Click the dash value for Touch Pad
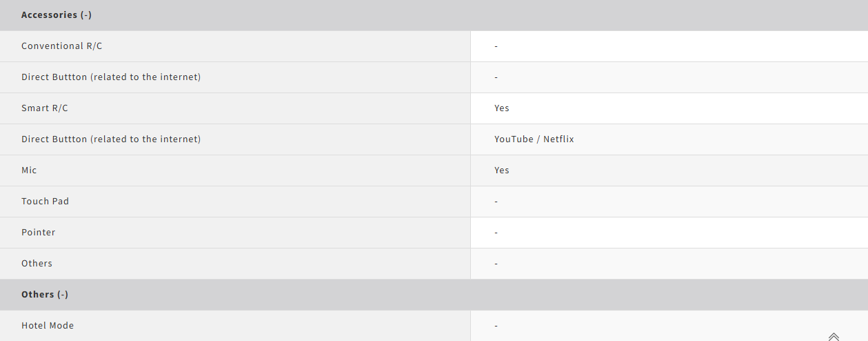 (x=496, y=202)
